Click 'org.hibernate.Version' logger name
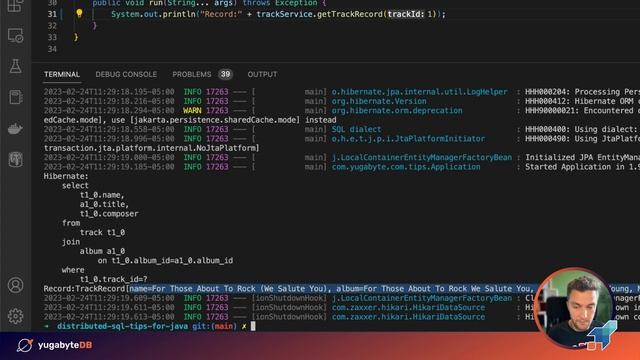The width and height of the screenshot is (640, 360). point(379,101)
